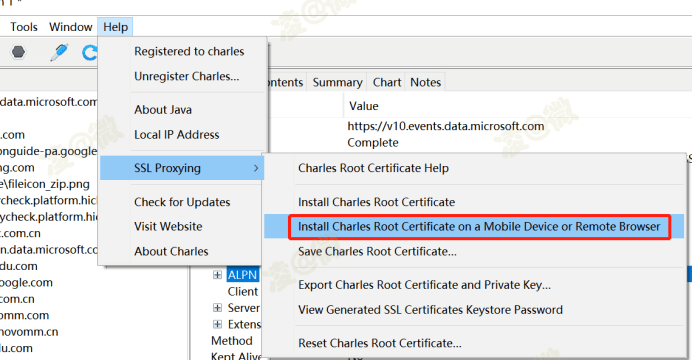Select the ALPN row
The image size is (692, 360).
click(242, 275)
